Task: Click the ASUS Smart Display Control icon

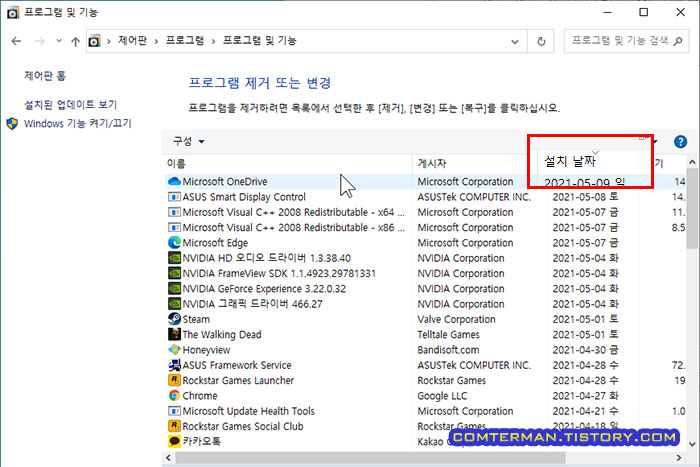Action: tap(174, 196)
